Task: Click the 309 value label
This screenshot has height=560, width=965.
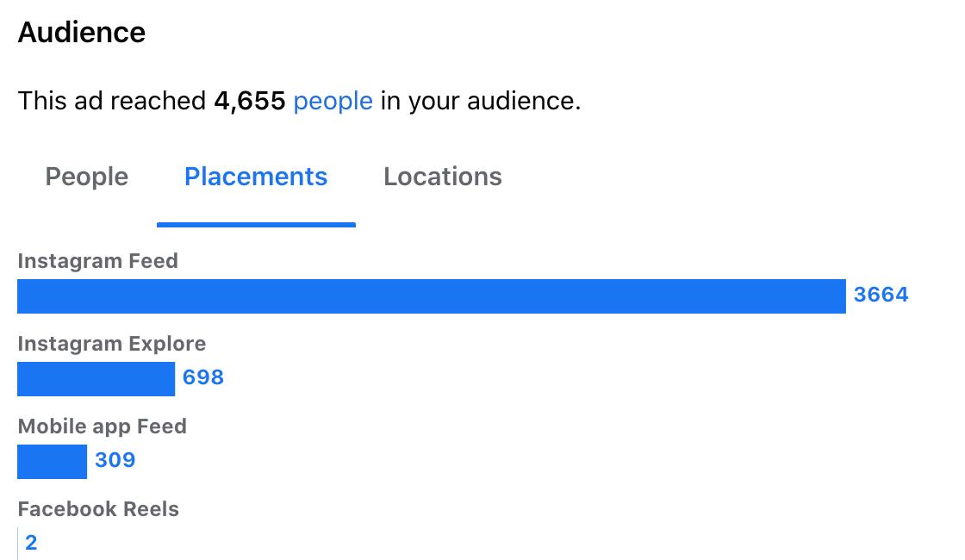Action: click(115, 460)
